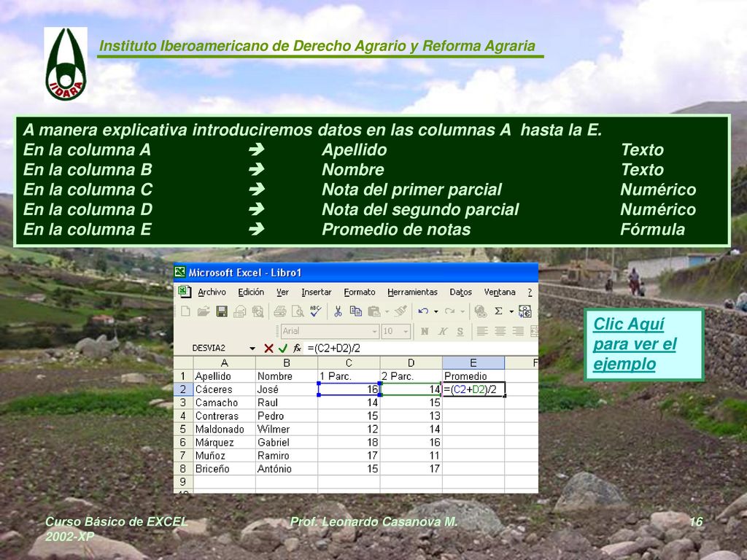The width and height of the screenshot is (747, 560).
Task: Open the Redo history dropdown arrow
Action: point(462,312)
